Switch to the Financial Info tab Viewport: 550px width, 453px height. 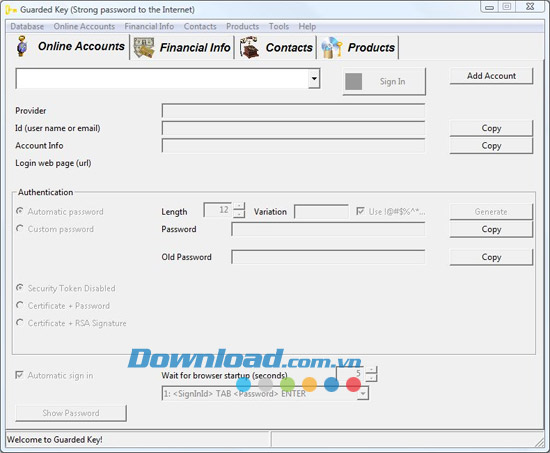182,47
